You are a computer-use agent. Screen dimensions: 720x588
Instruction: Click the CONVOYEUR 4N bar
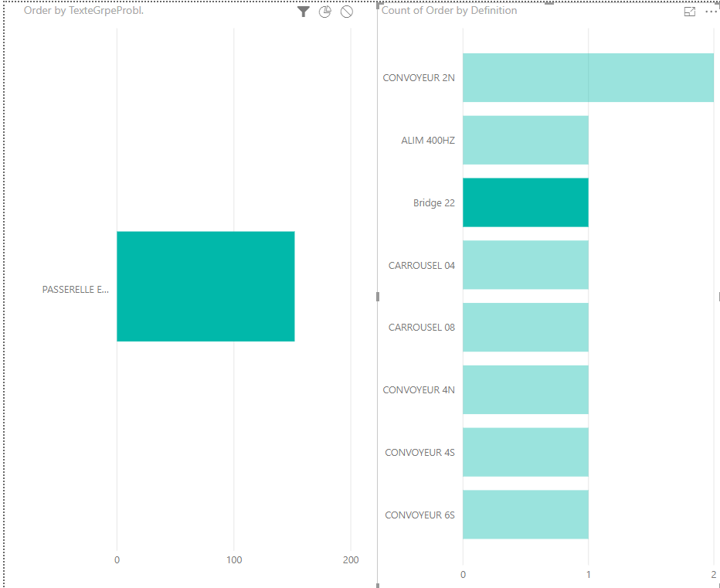[x=525, y=390]
